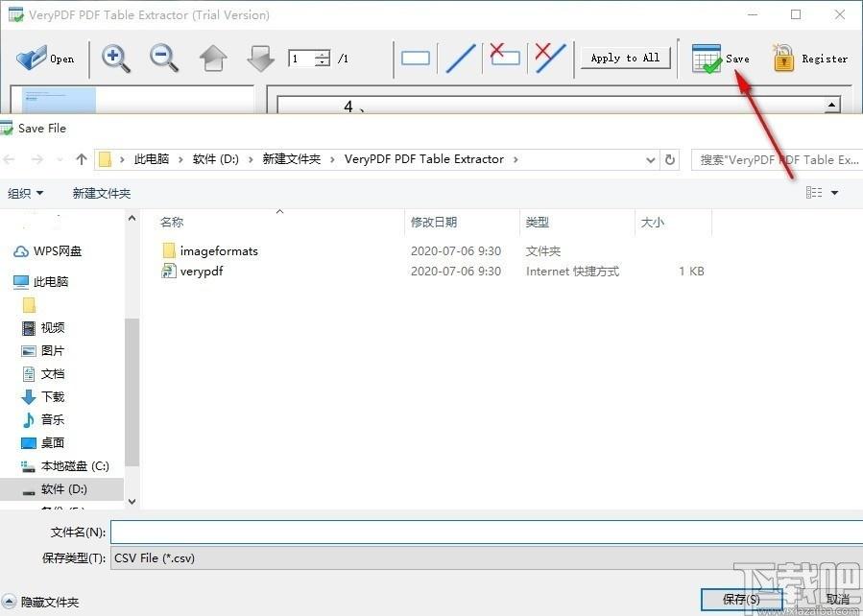Click 此电脑 in the address path
Image resolution: width=863 pixels, height=616 pixels.
coord(152,159)
